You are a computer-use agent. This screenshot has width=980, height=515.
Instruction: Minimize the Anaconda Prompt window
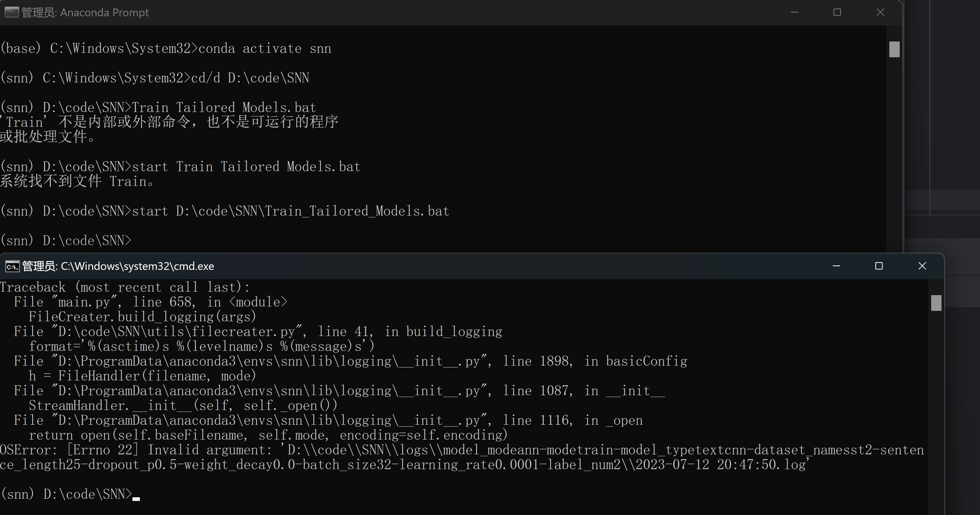point(794,13)
